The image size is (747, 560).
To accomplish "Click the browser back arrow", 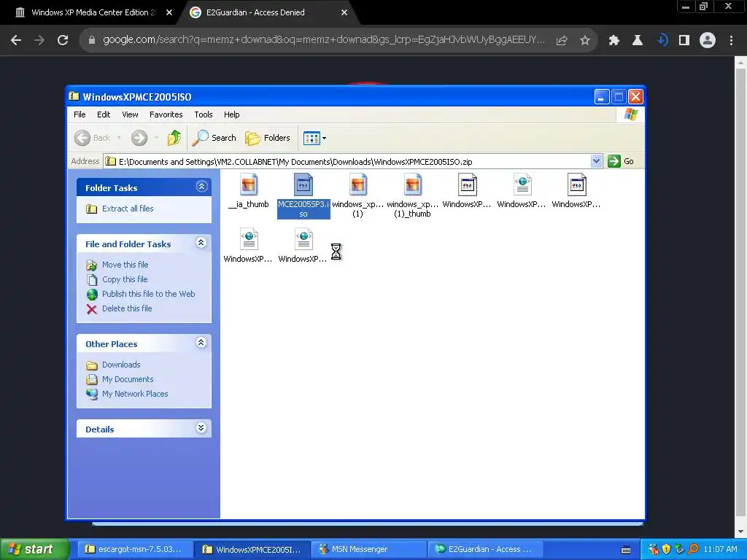I will [x=16, y=40].
